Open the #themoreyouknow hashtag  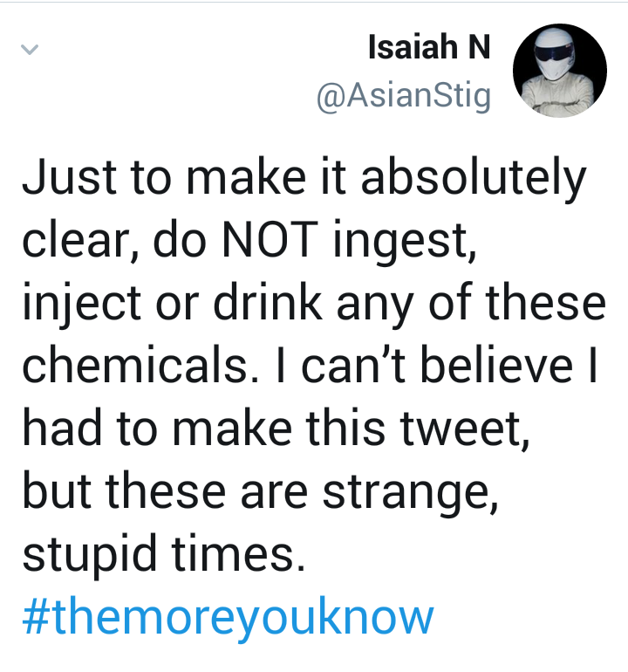(x=228, y=617)
